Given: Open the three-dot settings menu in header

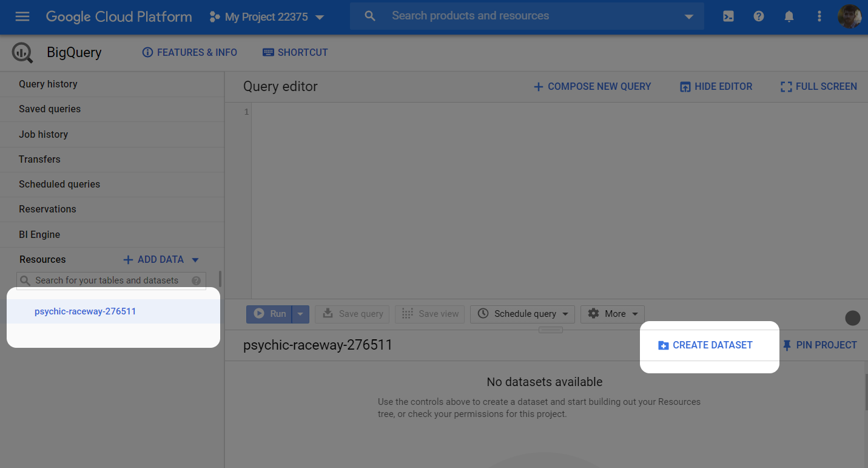Looking at the screenshot, I should click(x=819, y=17).
